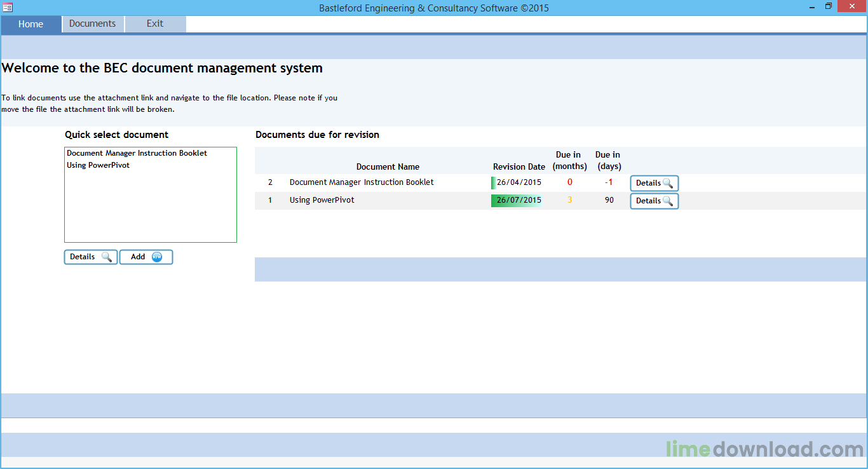Select Document Manager Instruction Booklet in quick list
This screenshot has width=868, height=469.
point(137,153)
